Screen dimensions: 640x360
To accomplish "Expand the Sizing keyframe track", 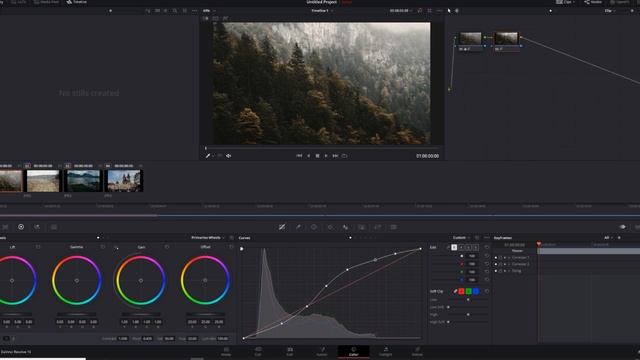I will click(x=509, y=271).
